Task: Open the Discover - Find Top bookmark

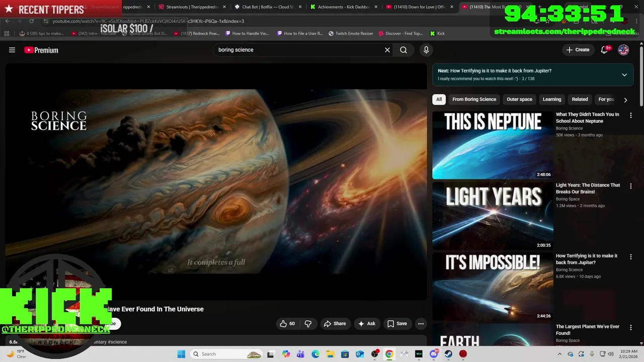Action: (x=400, y=34)
